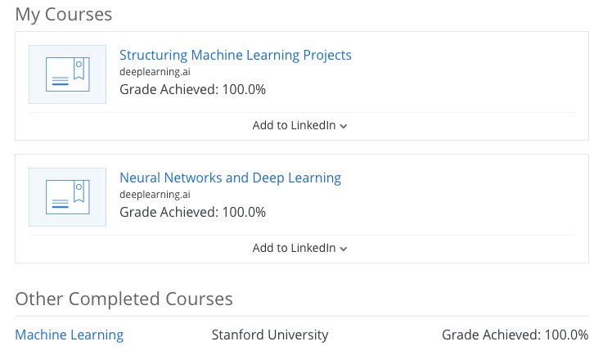
Task: Open the Machine Learning completed course link
Action: [70, 335]
